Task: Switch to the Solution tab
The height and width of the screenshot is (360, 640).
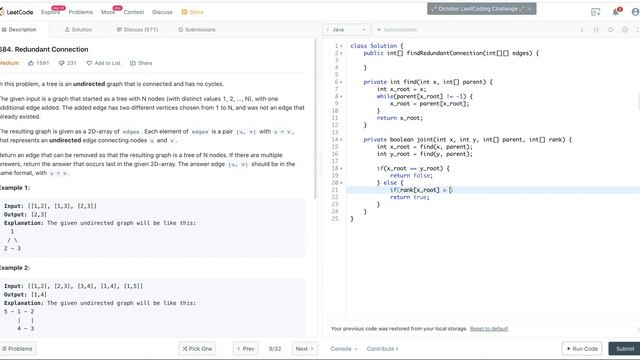Action: (x=78, y=30)
